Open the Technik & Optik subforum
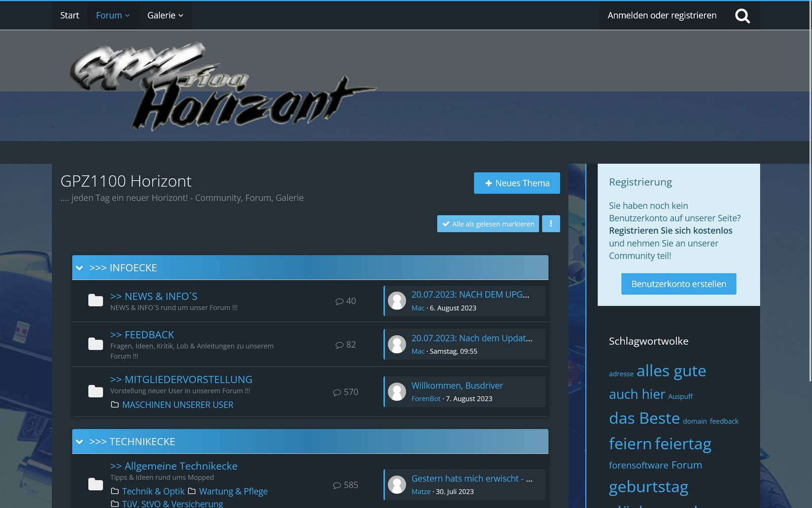 pos(153,491)
